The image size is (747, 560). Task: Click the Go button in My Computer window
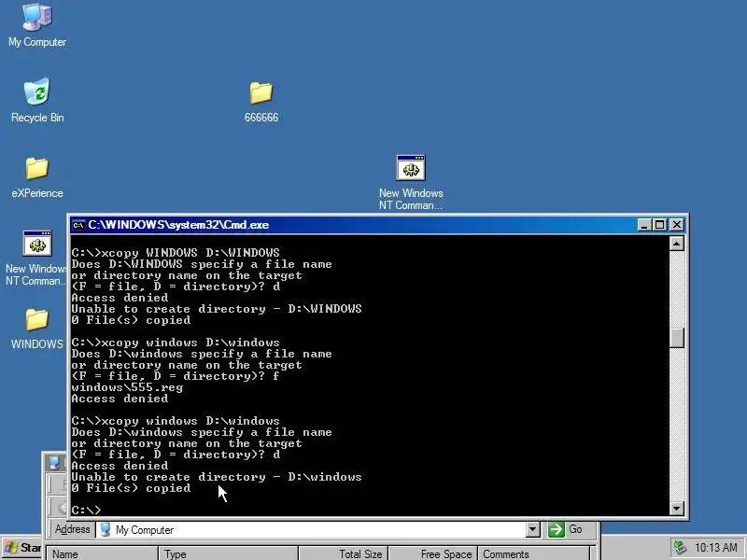[566, 529]
